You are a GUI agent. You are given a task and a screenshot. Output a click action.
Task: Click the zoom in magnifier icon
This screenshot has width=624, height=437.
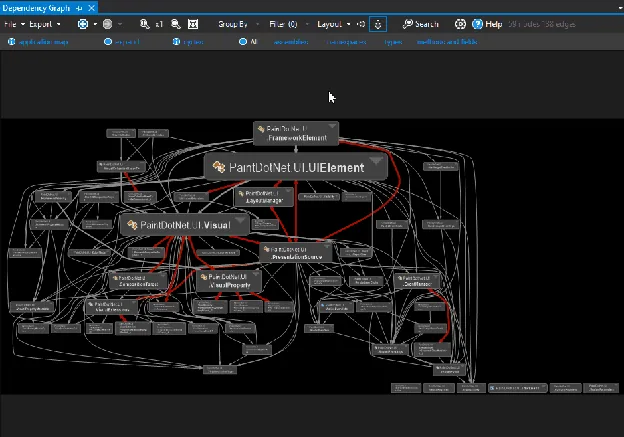coord(144,24)
